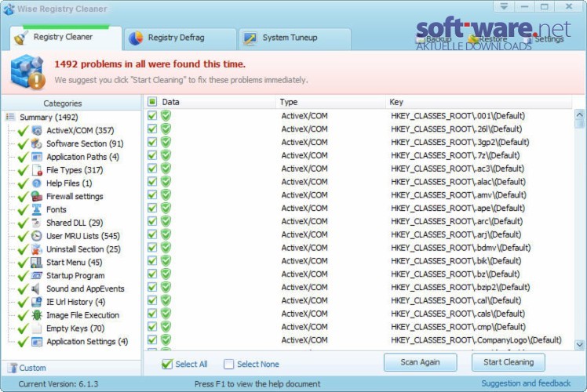Select the File Types (317) category
Screen dimensions: 587x392
pyautogui.click(x=75, y=170)
